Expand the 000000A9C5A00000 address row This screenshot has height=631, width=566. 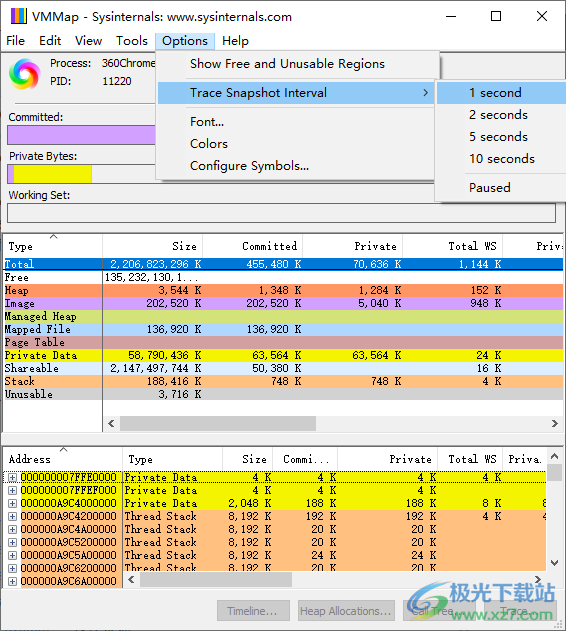[12, 555]
